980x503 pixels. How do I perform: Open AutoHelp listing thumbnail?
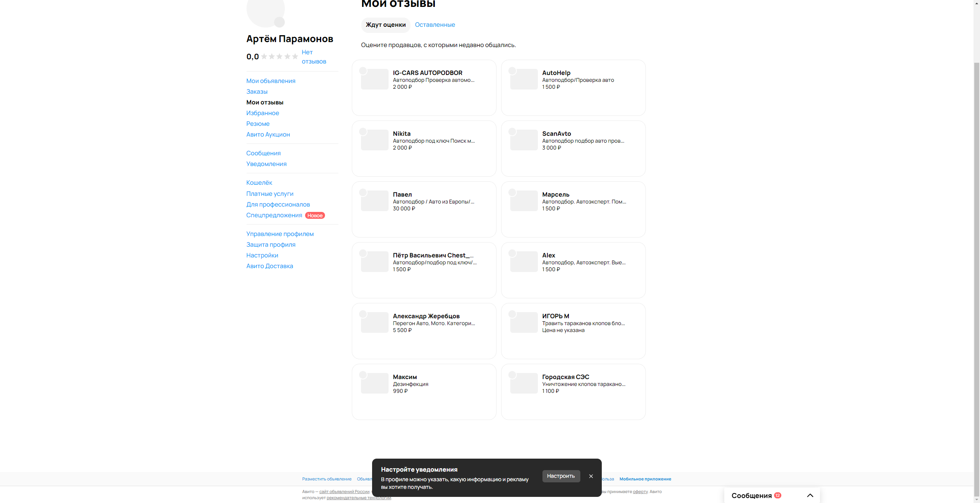coord(524,79)
